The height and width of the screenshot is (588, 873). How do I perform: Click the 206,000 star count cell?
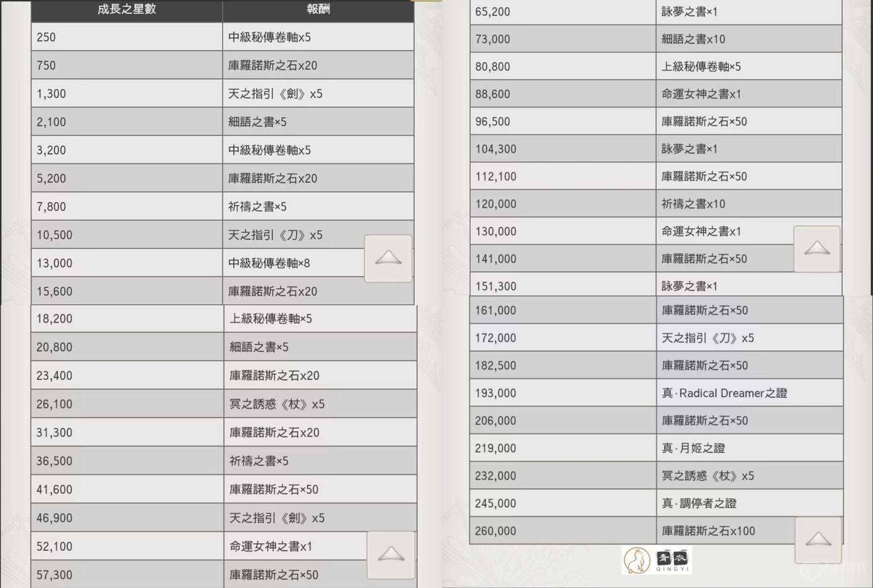pyautogui.click(x=563, y=421)
